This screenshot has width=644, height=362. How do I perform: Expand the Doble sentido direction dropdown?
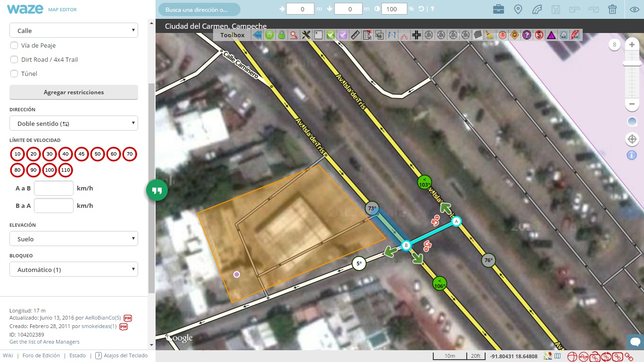click(74, 123)
